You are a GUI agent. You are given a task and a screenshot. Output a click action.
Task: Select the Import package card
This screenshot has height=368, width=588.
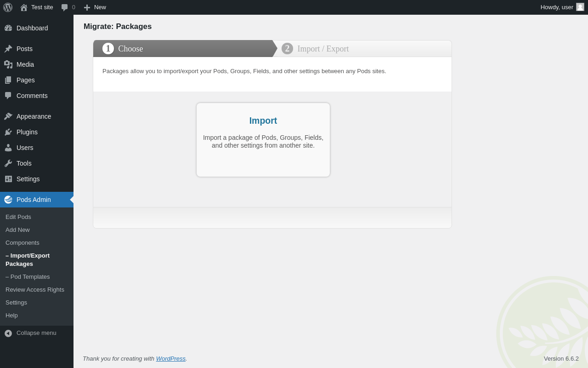(x=263, y=139)
